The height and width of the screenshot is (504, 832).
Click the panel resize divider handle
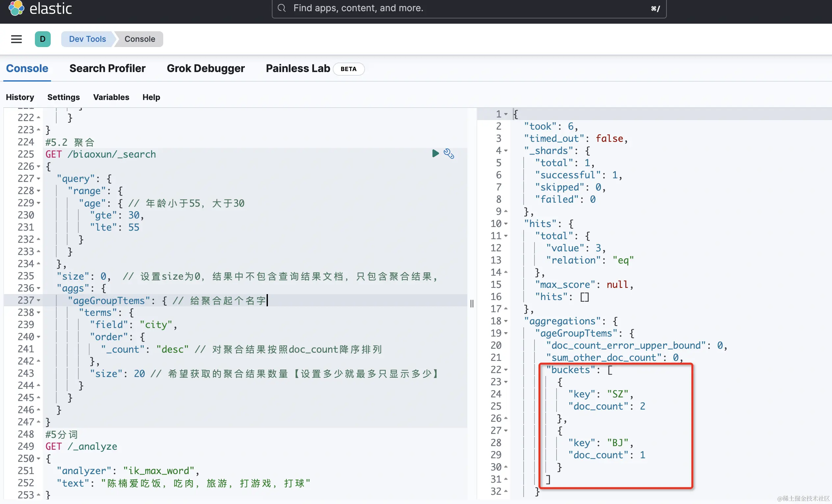(x=472, y=303)
